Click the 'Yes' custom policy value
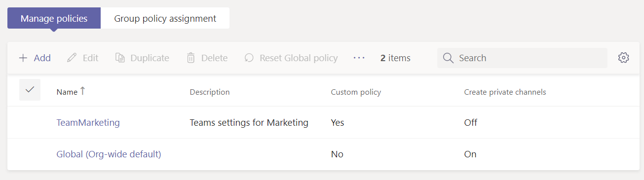 [x=338, y=122]
